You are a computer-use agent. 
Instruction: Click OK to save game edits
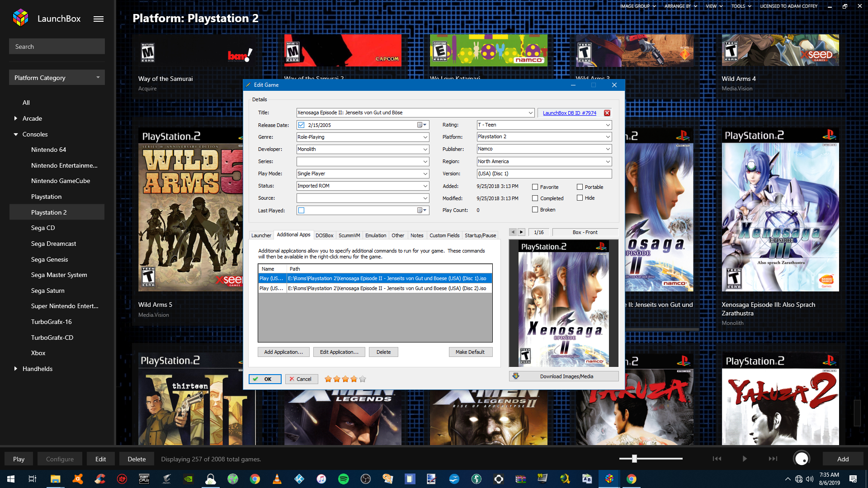tap(265, 379)
